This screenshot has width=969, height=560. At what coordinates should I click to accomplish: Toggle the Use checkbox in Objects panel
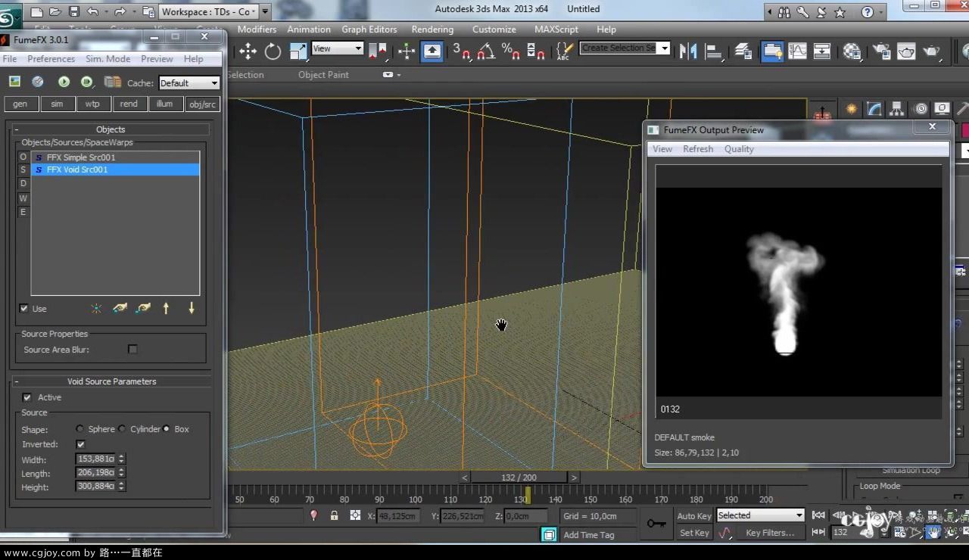(23, 309)
